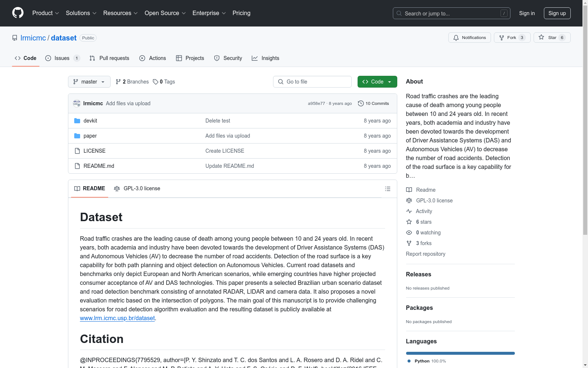Click the scale icon beside GPL-3.0 license in About
Screen dimensions: 588x368
pos(409,201)
